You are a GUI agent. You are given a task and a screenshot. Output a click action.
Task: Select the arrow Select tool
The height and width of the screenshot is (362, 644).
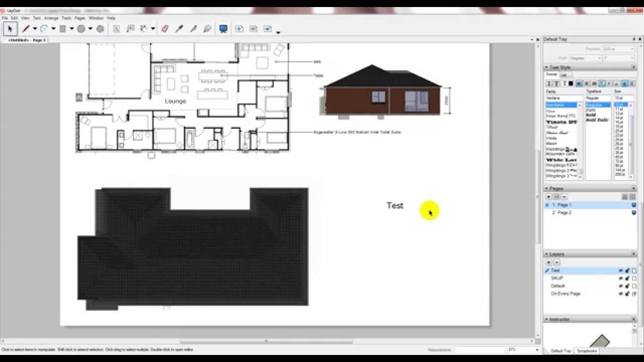point(10,29)
